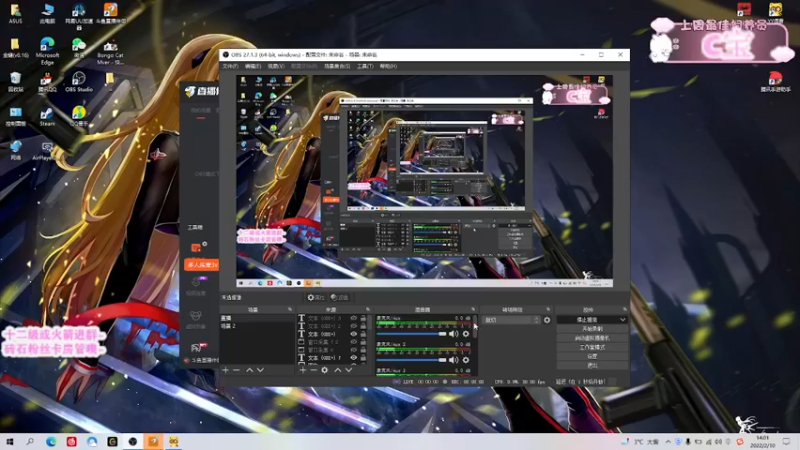Toggle lock of 文本 (GDI+) 2 source
This screenshot has width=800, height=450.
(363, 326)
